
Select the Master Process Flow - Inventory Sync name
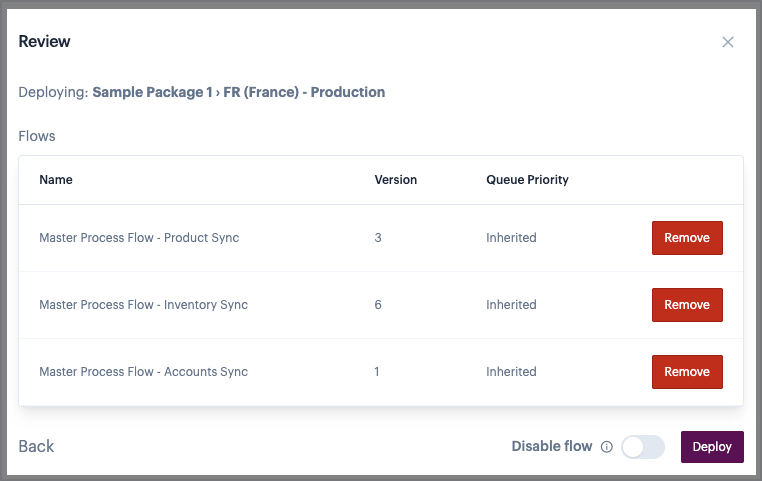tap(143, 305)
